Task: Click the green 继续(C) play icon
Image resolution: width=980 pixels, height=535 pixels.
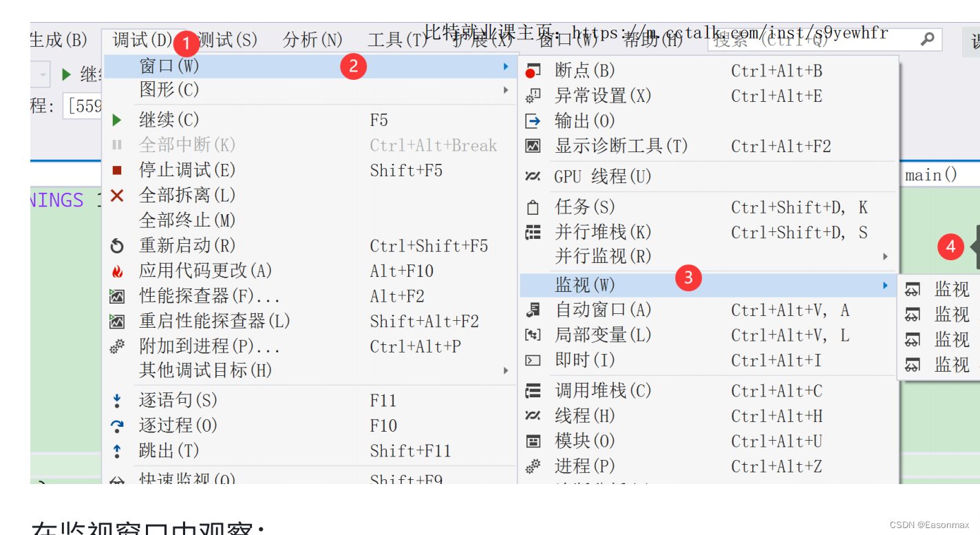Action: [x=117, y=120]
